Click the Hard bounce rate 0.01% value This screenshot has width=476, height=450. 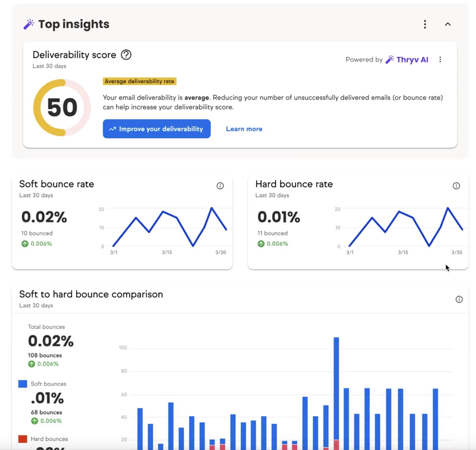click(279, 217)
